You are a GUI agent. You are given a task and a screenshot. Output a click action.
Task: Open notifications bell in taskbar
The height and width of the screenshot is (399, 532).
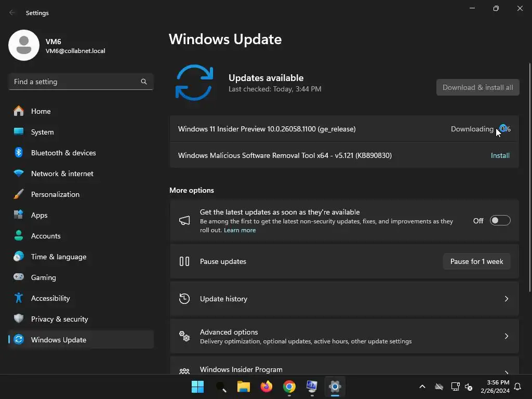[518, 387]
